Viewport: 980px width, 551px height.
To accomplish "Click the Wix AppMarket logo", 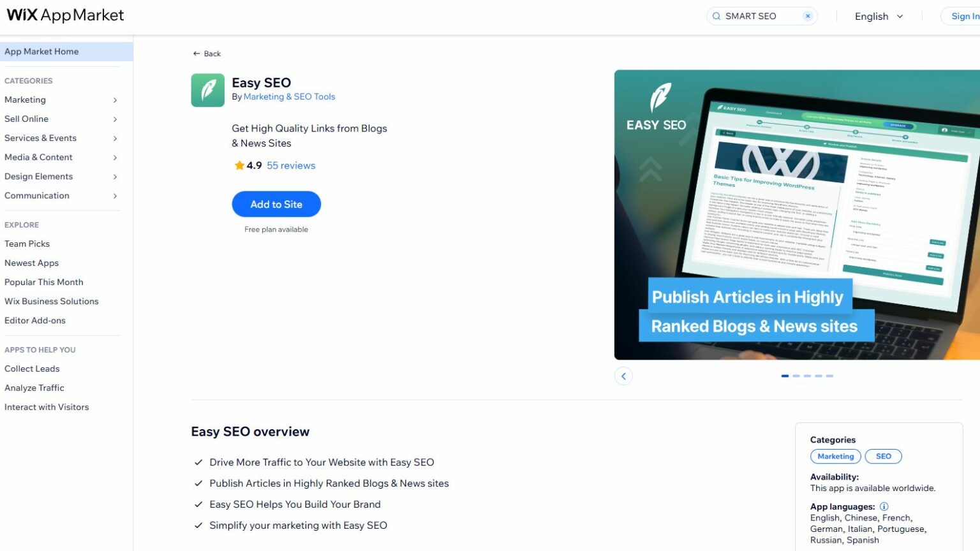I will coord(64,15).
